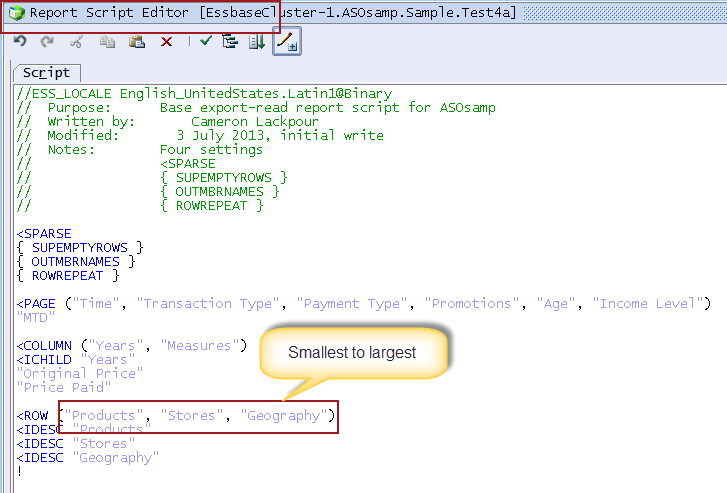This screenshot has width=727, height=493.
Task: Click "Stores" in the ROW line
Action: click(191, 416)
